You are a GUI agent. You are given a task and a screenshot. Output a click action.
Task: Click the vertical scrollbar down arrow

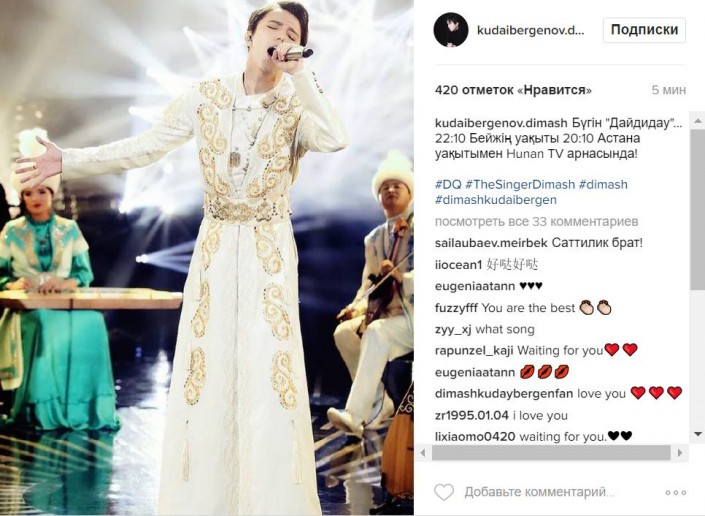point(697,434)
